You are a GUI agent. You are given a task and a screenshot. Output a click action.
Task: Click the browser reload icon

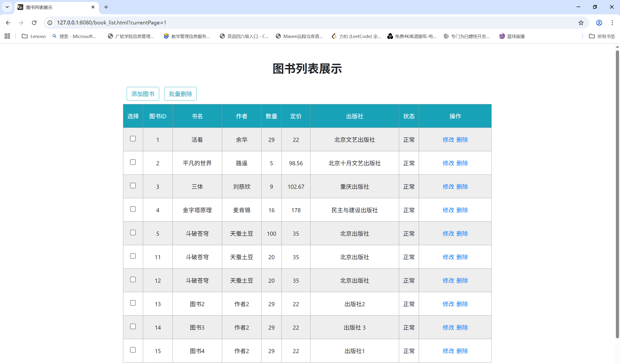[34, 23]
